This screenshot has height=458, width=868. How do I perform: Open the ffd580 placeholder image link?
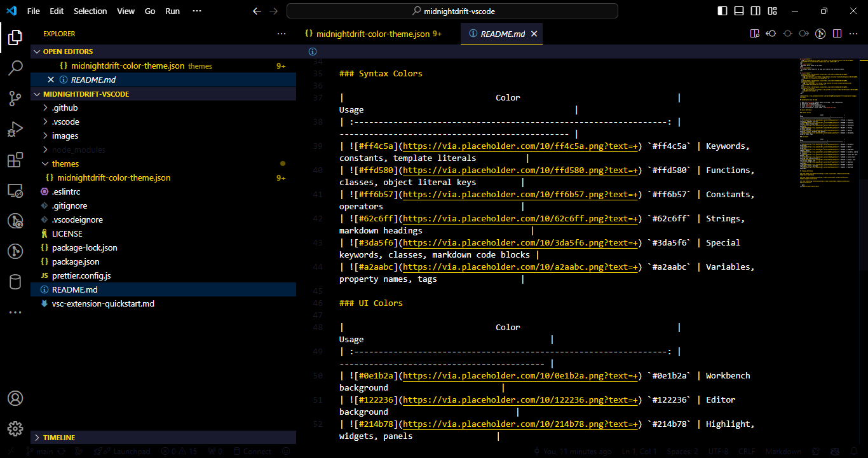(520, 170)
